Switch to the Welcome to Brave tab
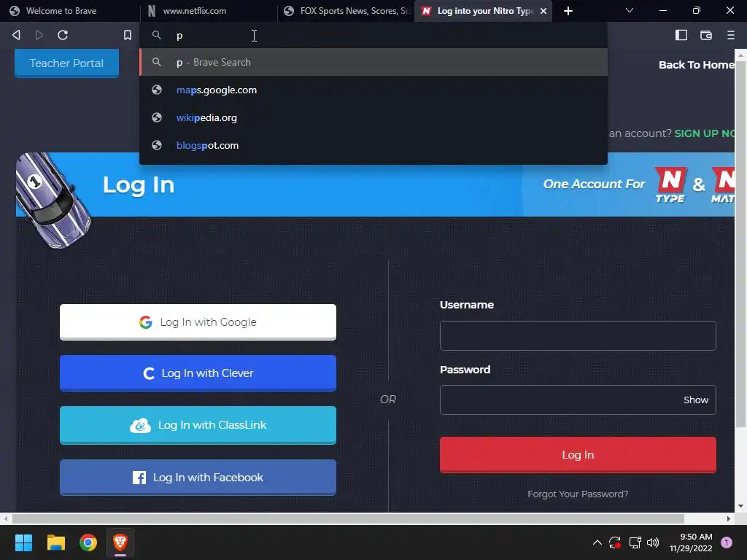The height and width of the screenshot is (560, 747). [71, 10]
